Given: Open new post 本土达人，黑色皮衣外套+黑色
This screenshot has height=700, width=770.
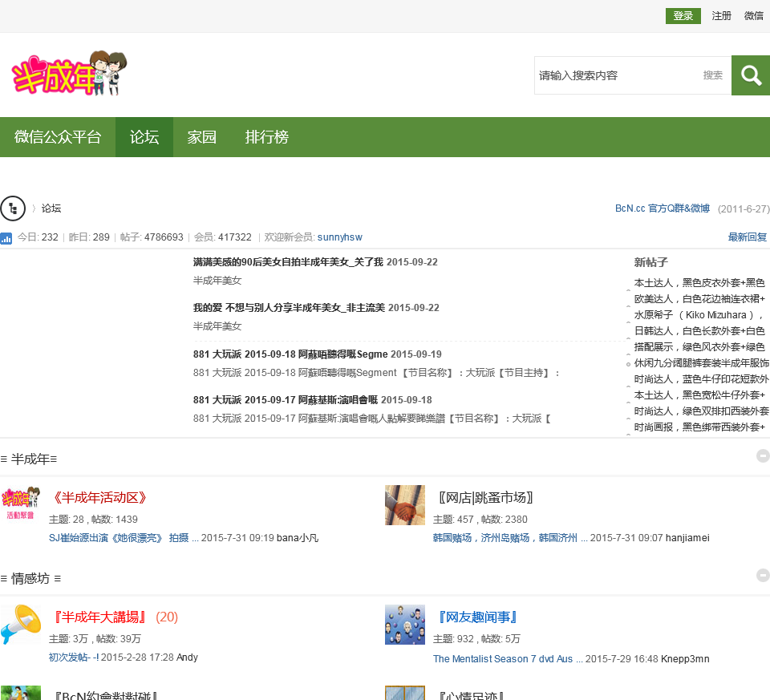Looking at the screenshot, I should point(699,283).
